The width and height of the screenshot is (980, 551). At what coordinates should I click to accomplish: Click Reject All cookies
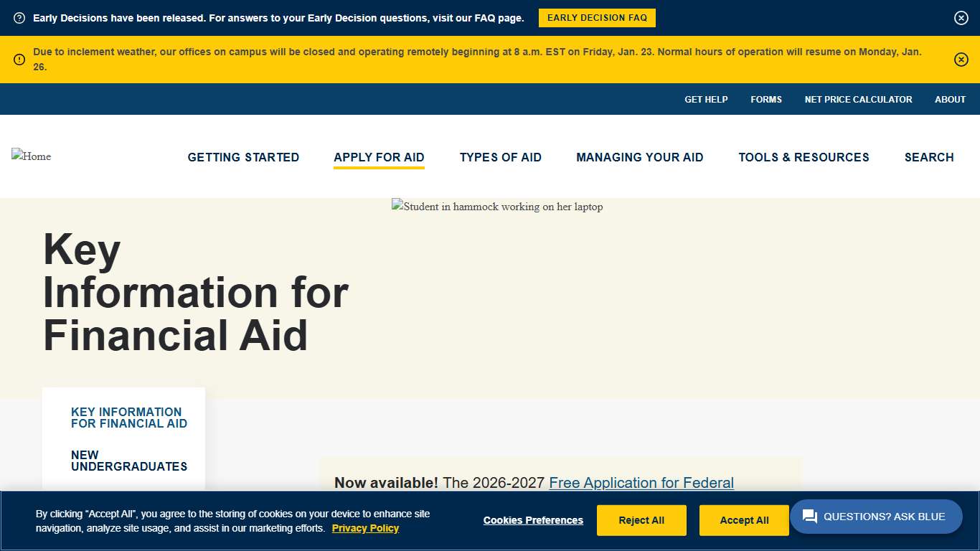(641, 520)
